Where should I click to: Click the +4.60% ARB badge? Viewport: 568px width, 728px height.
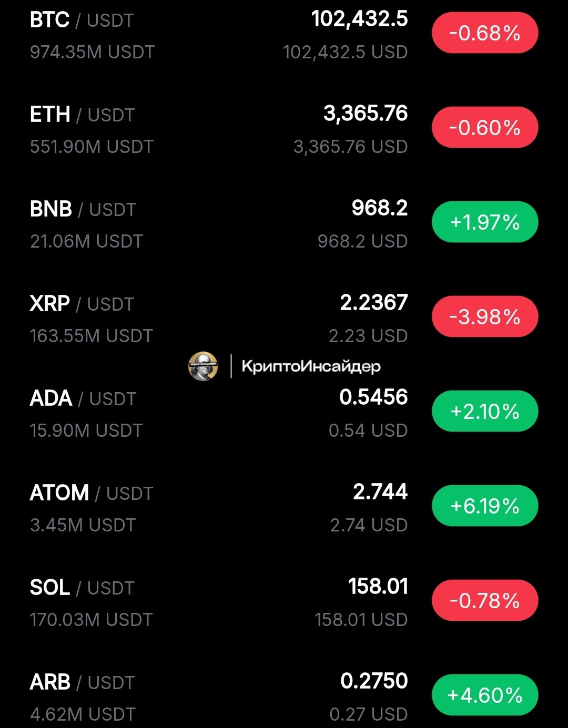point(485,695)
